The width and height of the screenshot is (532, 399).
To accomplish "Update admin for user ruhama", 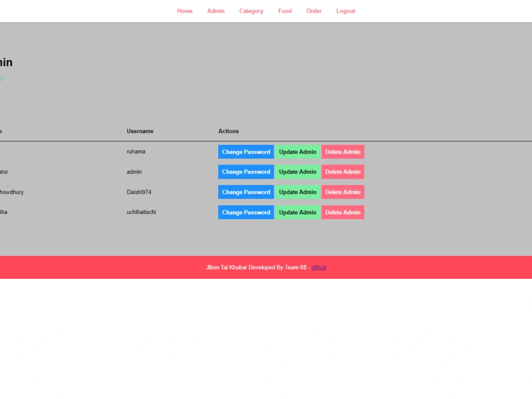I will [298, 152].
